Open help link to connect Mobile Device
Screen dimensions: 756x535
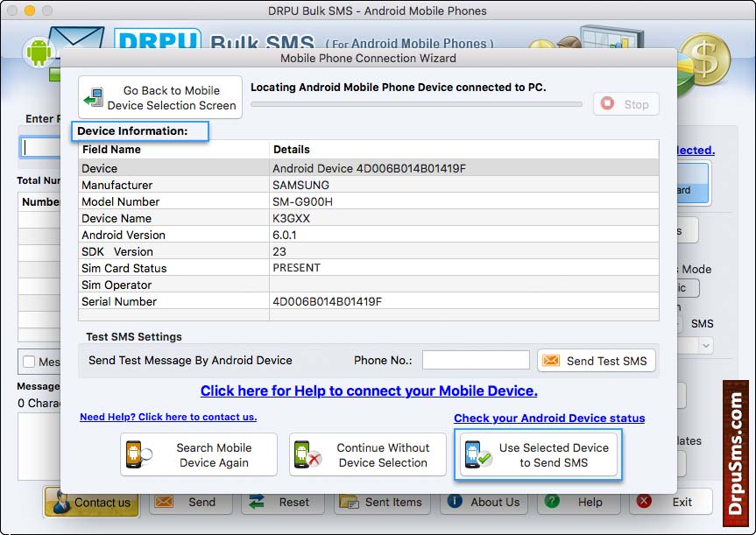tap(369, 391)
